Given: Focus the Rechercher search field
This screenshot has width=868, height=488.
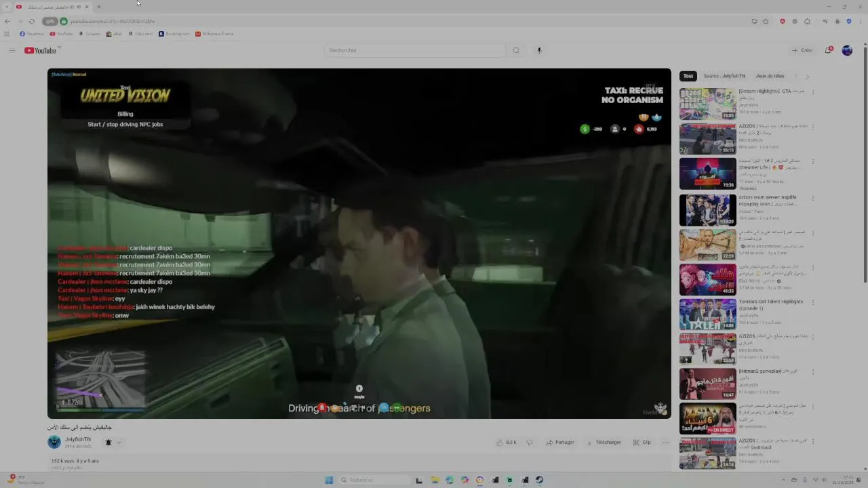Looking at the screenshot, I should (x=415, y=50).
